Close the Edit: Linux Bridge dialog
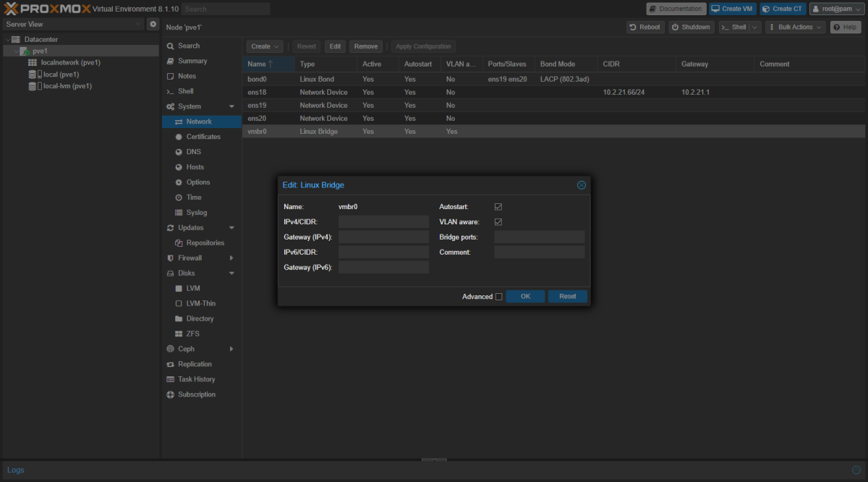Image resolution: width=868 pixels, height=482 pixels. coord(582,185)
